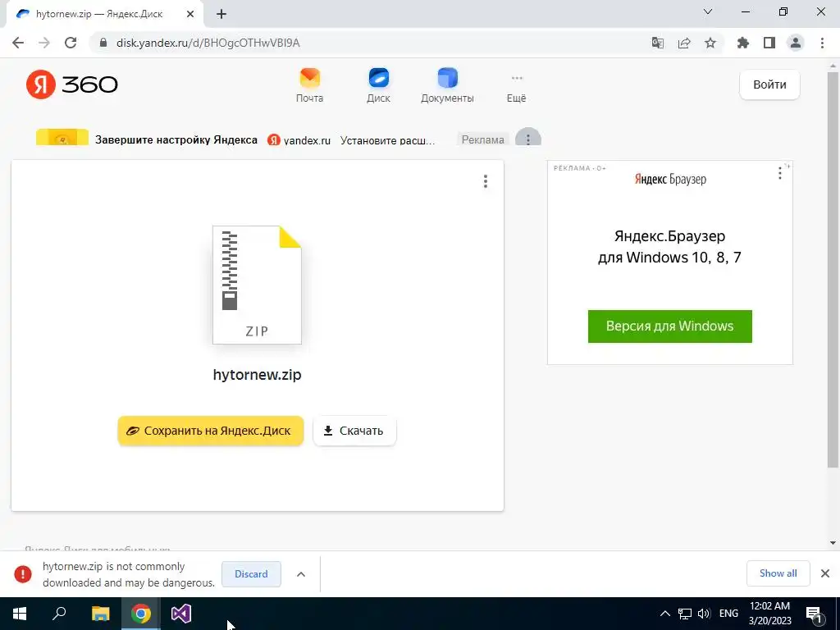
Task: Expand download options chevron next to Discard
Action: (x=301, y=574)
